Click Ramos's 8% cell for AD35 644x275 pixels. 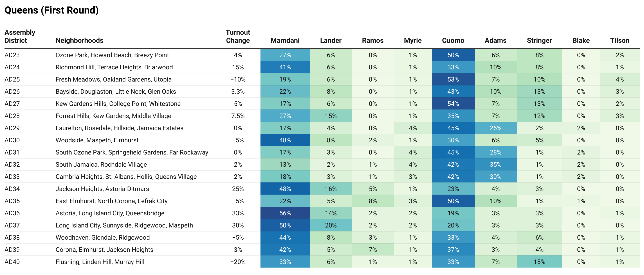(x=372, y=201)
